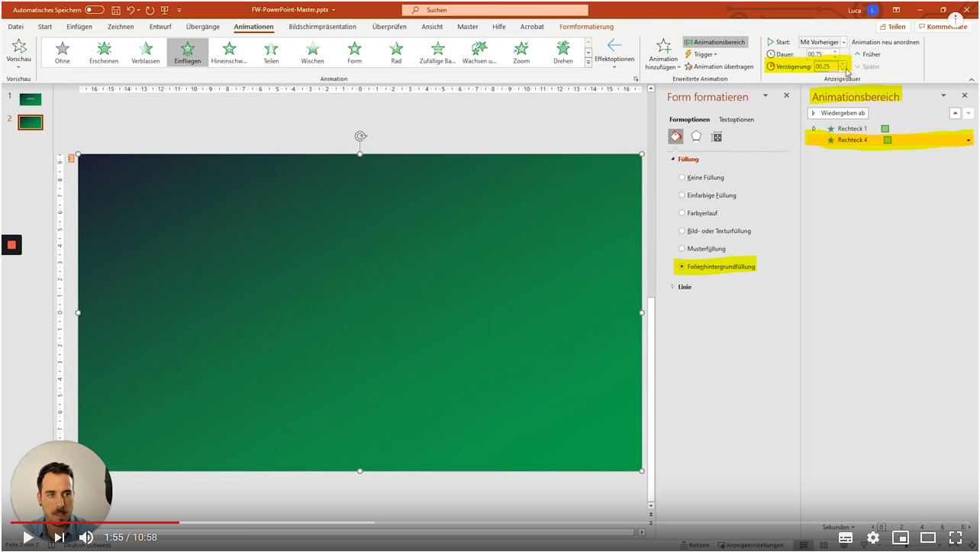Switch to the Bildschirmpräsentation tab
This screenshot has height=552, width=980.
(322, 27)
